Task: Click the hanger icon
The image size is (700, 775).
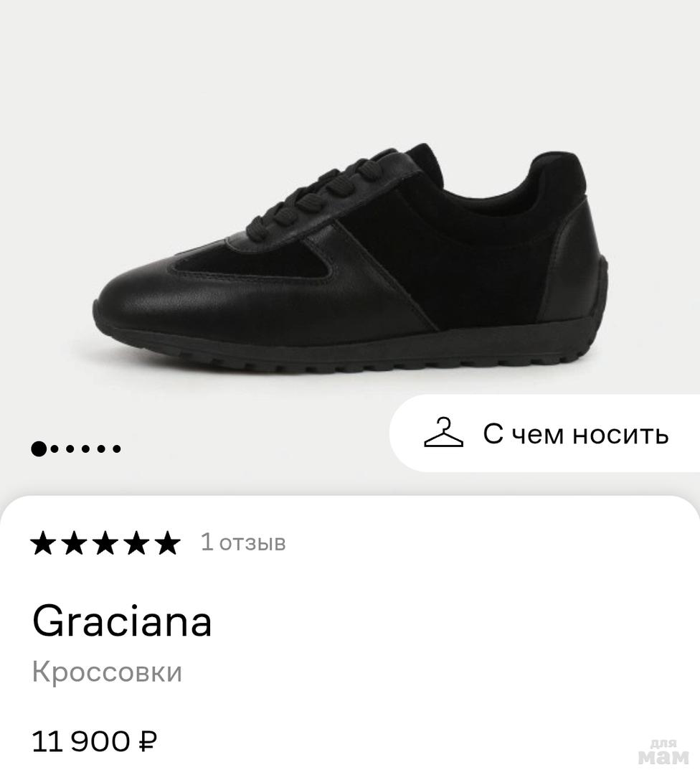Action: (x=444, y=433)
